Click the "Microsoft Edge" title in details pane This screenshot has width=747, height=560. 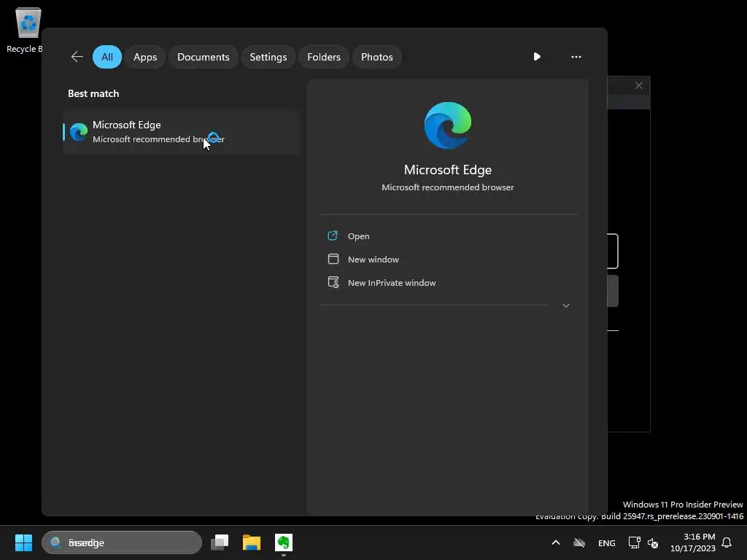[x=448, y=169]
